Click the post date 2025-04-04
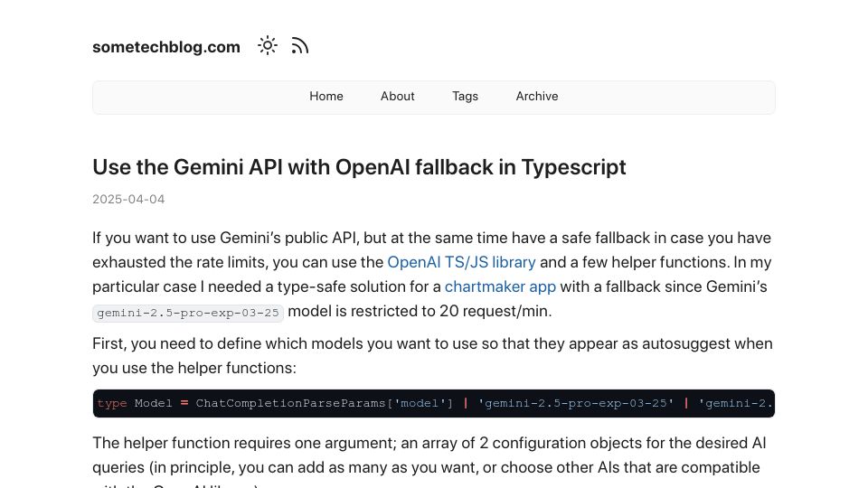Viewport: 868px width, 488px height. 128,199
